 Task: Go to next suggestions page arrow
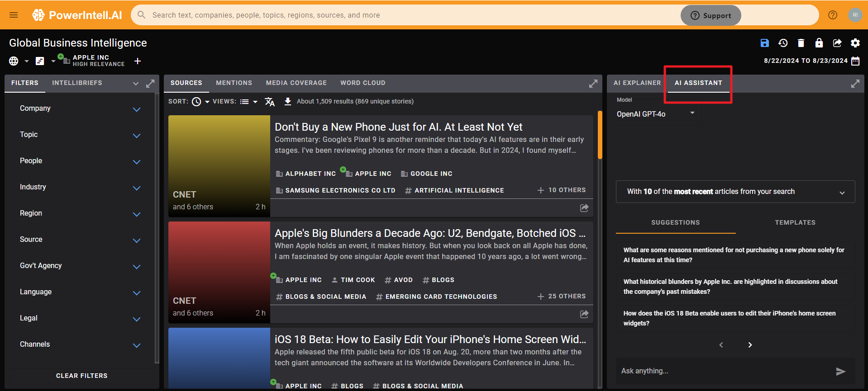750,345
